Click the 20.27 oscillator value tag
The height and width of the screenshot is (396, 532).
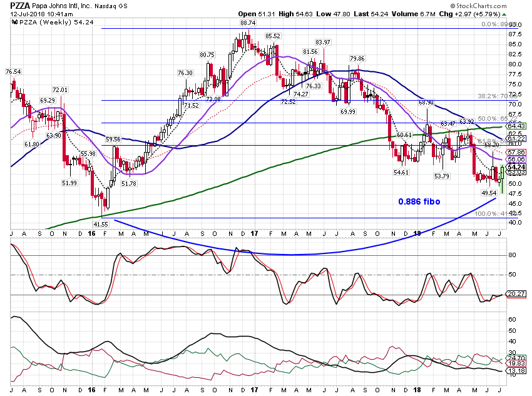pos(516,294)
